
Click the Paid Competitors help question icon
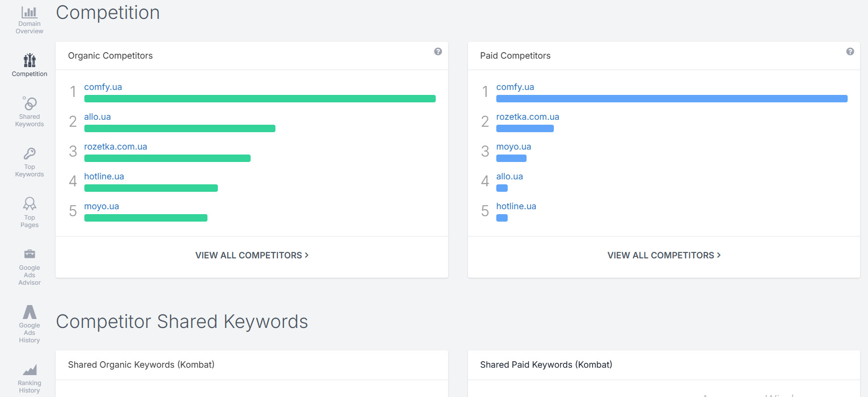pos(850,51)
